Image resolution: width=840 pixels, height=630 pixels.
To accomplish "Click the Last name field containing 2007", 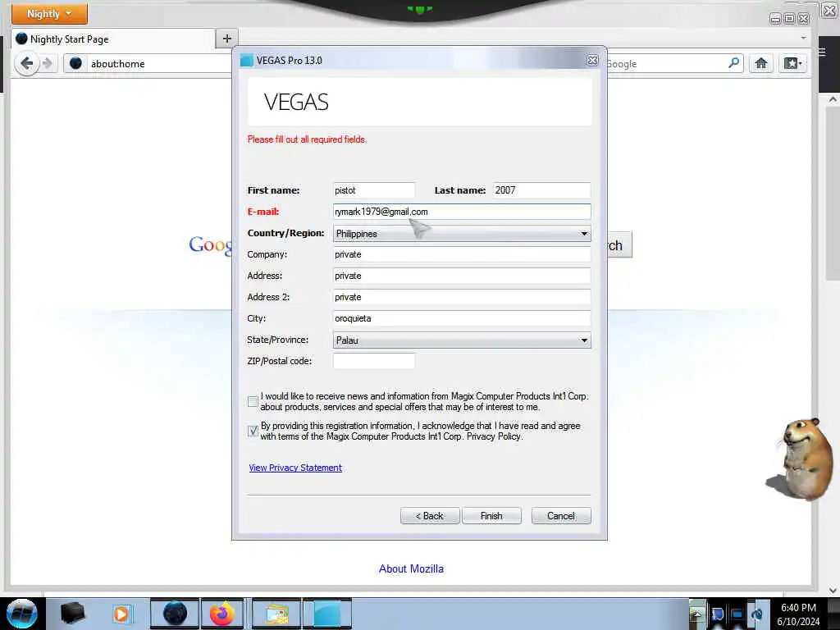I will [x=541, y=190].
